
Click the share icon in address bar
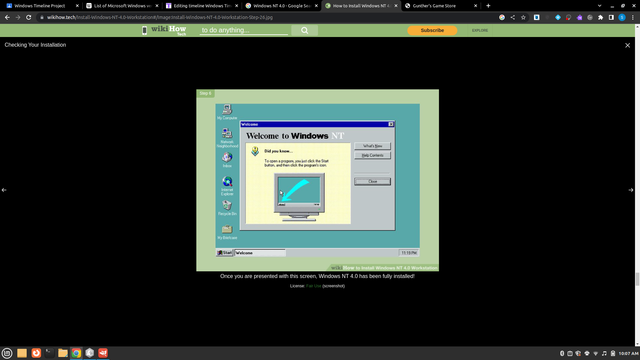pyautogui.click(x=513, y=18)
